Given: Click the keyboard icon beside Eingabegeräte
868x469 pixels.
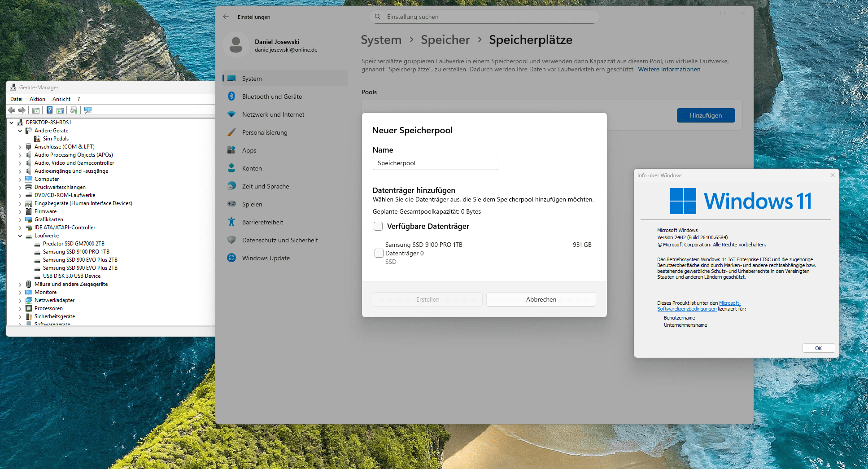Looking at the screenshot, I should point(29,203).
